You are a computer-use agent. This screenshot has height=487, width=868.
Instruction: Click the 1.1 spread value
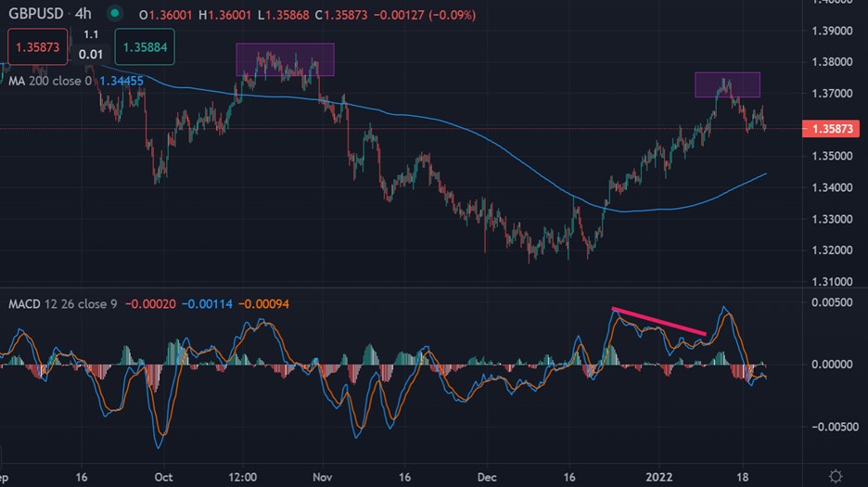pos(91,34)
